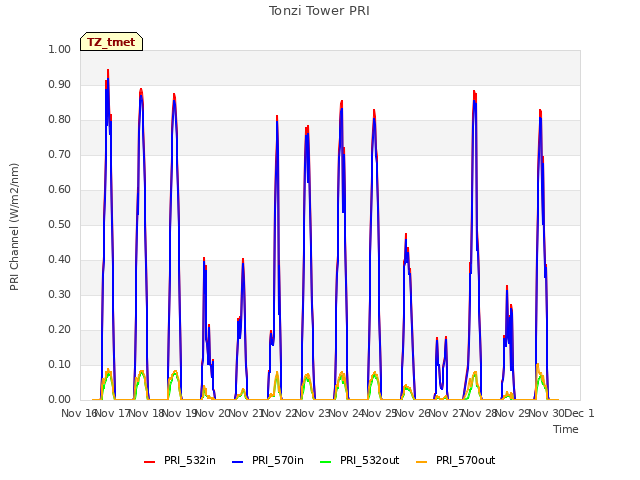This screenshot has height=480, width=640.
Task: Click the 0.00 y-axis tick label
Action: (60, 400)
